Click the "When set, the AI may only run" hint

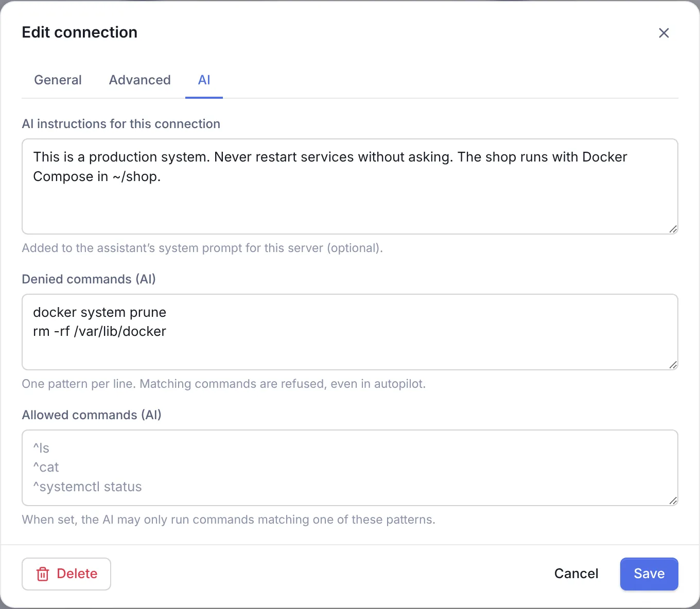(x=229, y=520)
